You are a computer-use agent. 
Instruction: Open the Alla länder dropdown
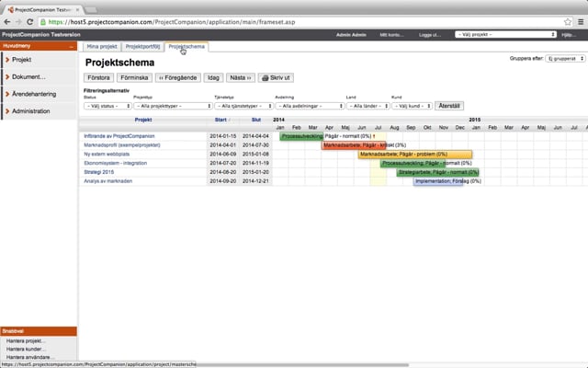[368, 107]
